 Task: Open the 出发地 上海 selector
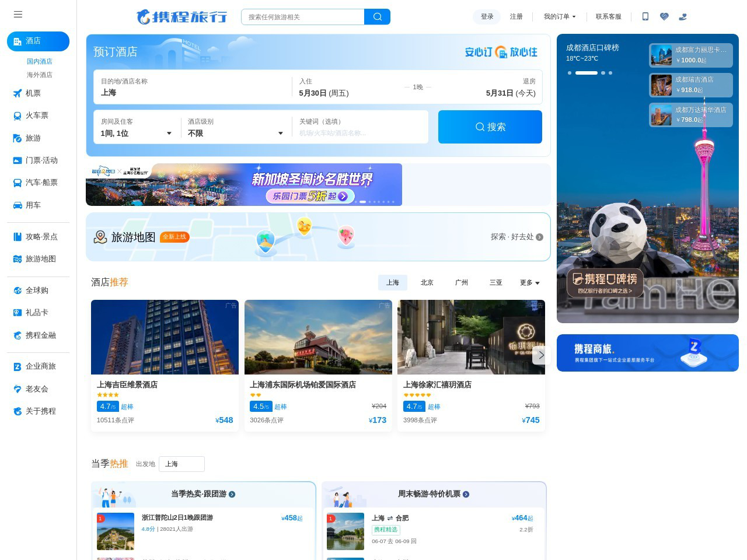coord(181,464)
